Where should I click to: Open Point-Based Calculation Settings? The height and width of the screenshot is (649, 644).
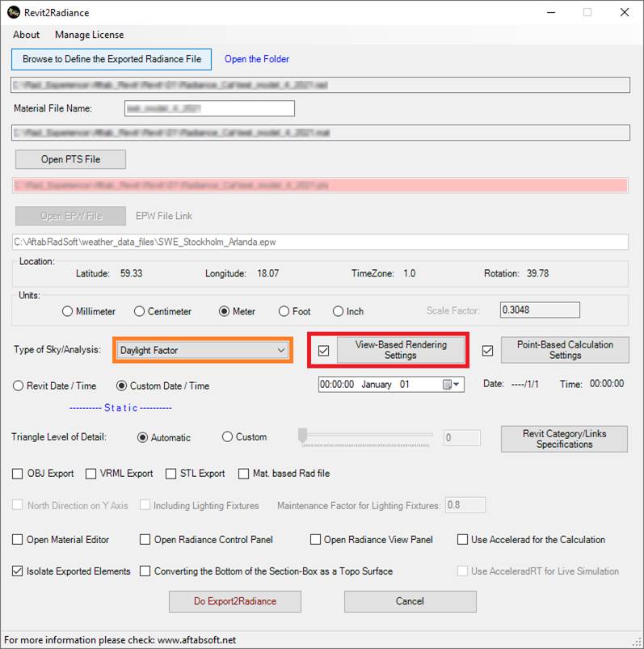point(565,350)
